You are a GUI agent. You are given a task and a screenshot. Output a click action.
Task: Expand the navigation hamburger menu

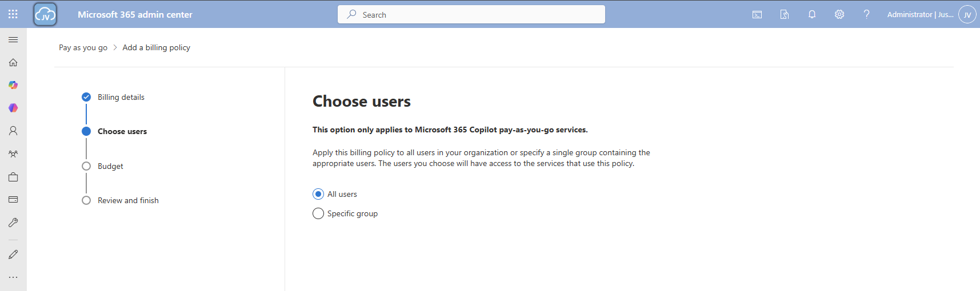click(13, 39)
